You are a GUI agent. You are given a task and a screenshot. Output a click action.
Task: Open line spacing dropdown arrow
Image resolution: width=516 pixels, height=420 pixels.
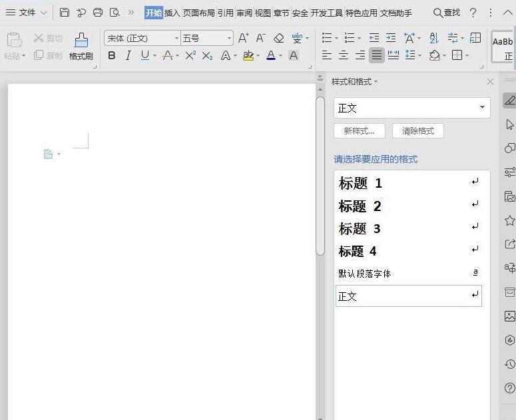419,55
